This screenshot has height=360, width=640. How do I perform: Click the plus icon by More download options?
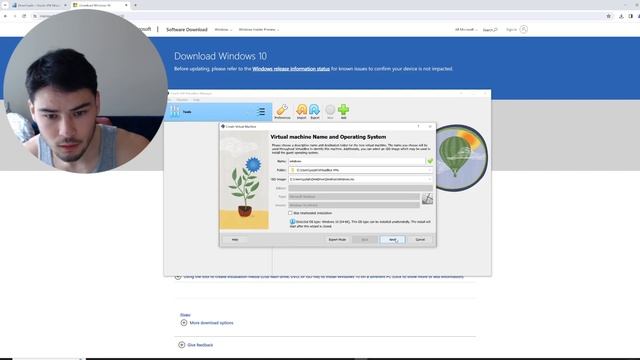click(184, 322)
